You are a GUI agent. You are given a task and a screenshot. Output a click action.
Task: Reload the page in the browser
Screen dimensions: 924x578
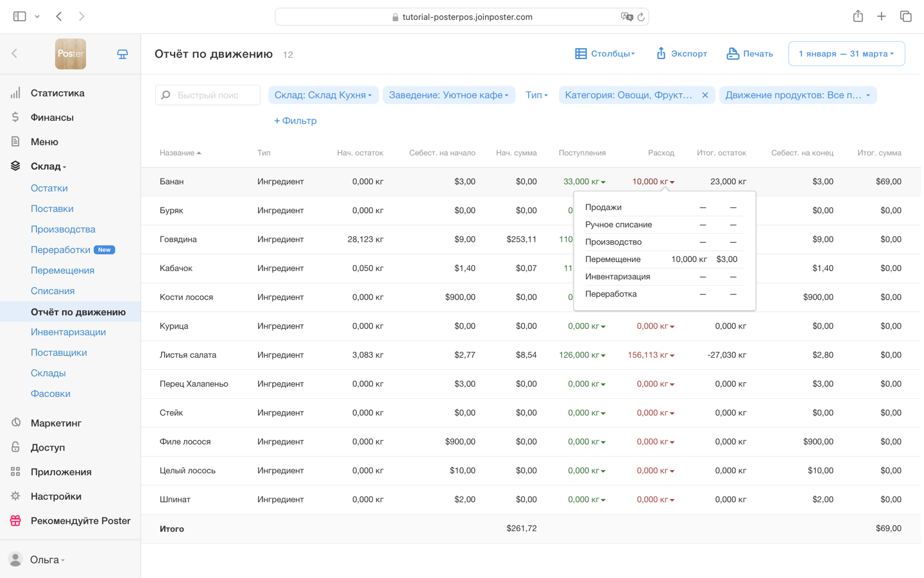[x=640, y=17]
